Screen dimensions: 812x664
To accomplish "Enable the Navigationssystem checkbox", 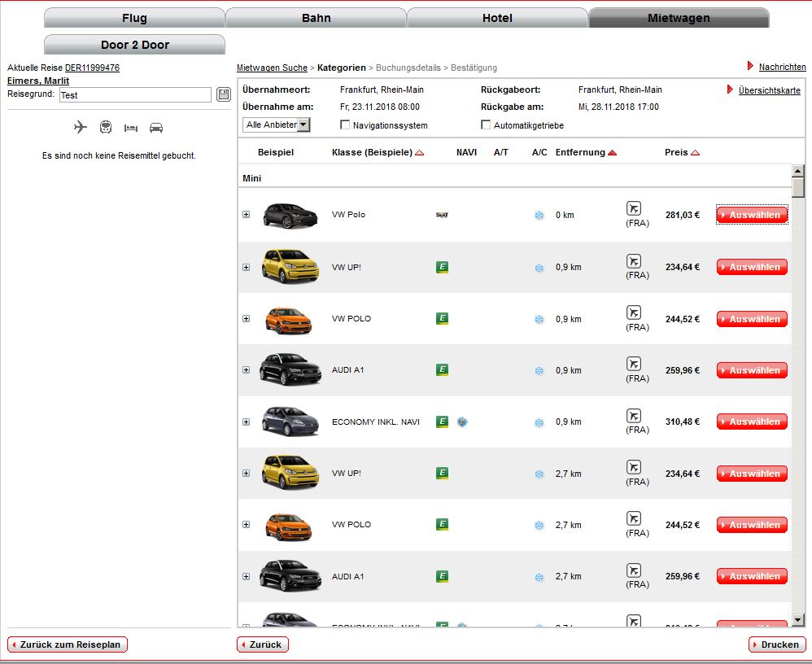I will [345, 124].
